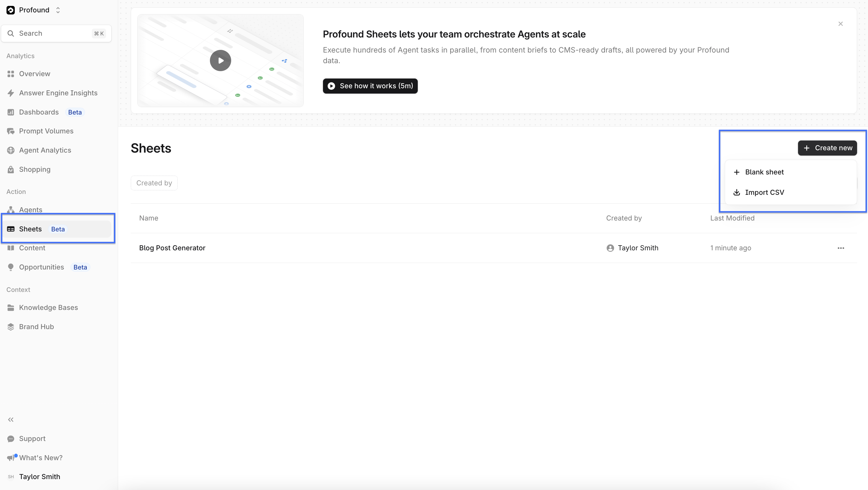This screenshot has width=868, height=490.
Task: Open the Blog Post Generator sheet
Action: (172, 248)
